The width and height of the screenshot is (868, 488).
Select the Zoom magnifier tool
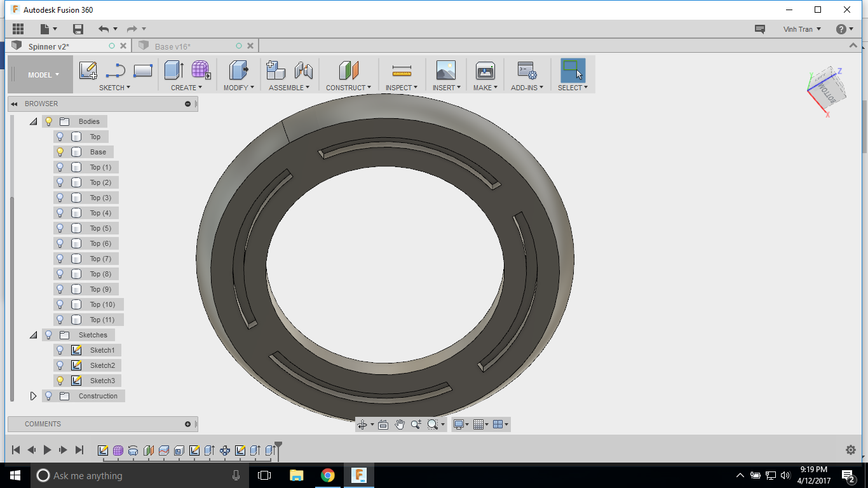click(x=416, y=424)
